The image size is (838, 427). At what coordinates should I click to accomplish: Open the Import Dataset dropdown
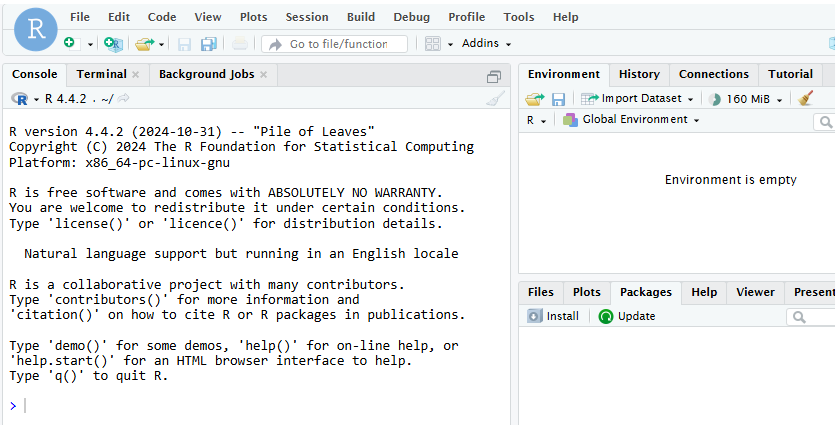coord(637,98)
